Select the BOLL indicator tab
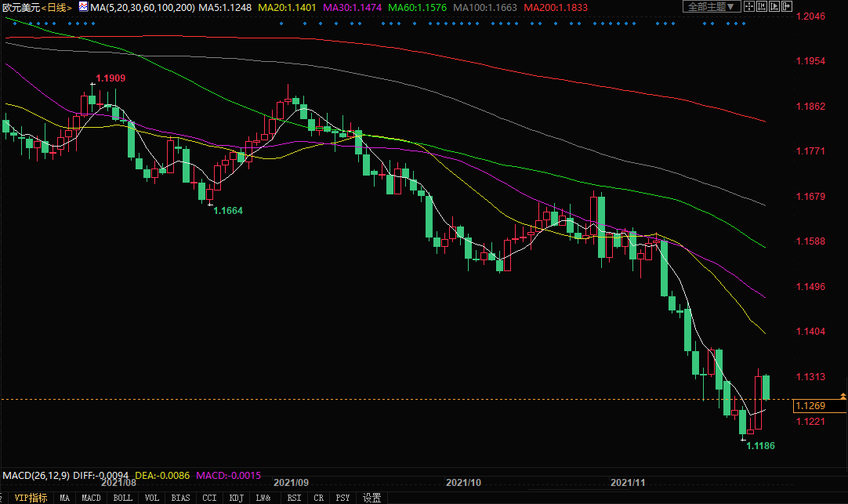Screen dimensions: 848x504 (122, 498)
